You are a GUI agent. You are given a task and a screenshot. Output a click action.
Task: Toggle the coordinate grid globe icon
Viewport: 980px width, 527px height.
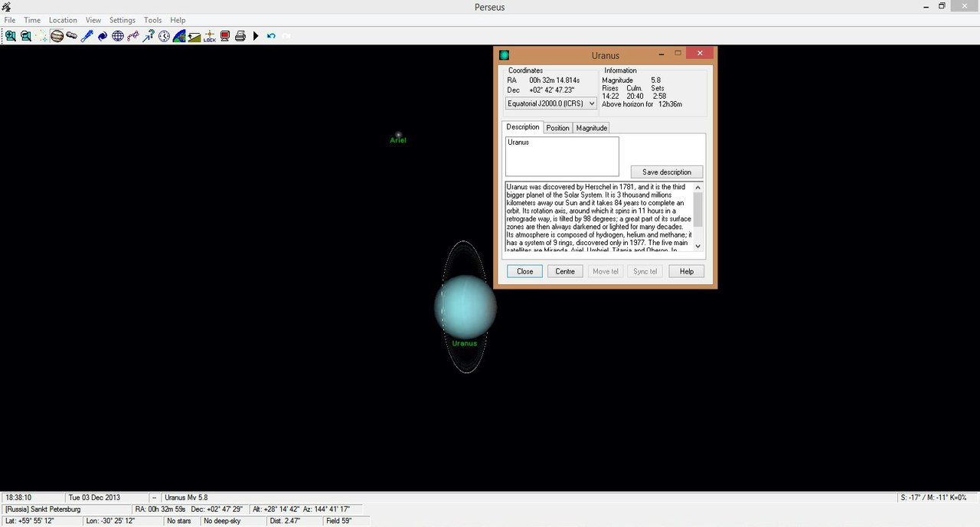(118, 36)
